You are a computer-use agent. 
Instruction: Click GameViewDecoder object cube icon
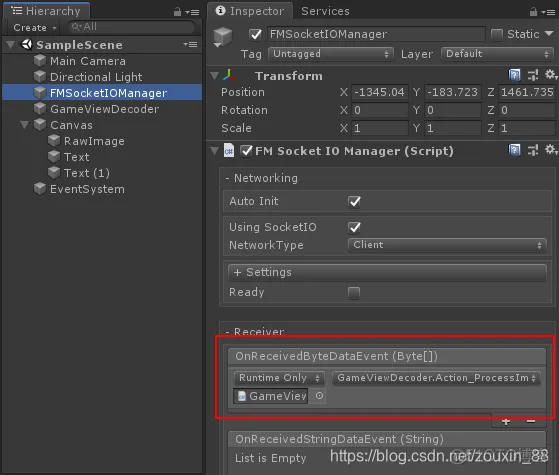click(40, 108)
